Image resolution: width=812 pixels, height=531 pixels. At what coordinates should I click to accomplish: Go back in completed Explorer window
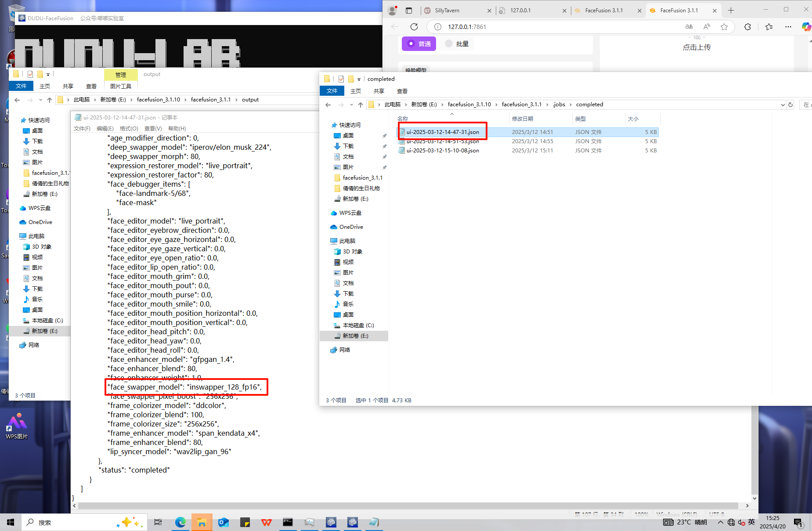tap(328, 105)
